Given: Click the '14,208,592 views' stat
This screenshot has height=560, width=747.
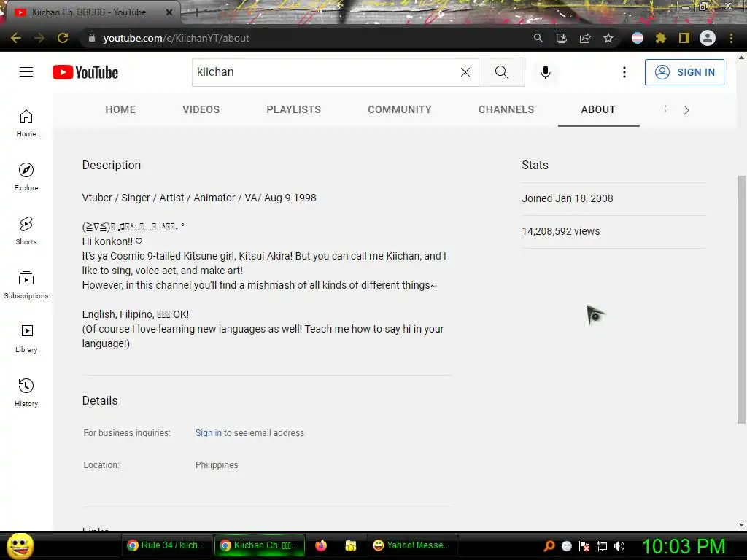Looking at the screenshot, I should [561, 231].
